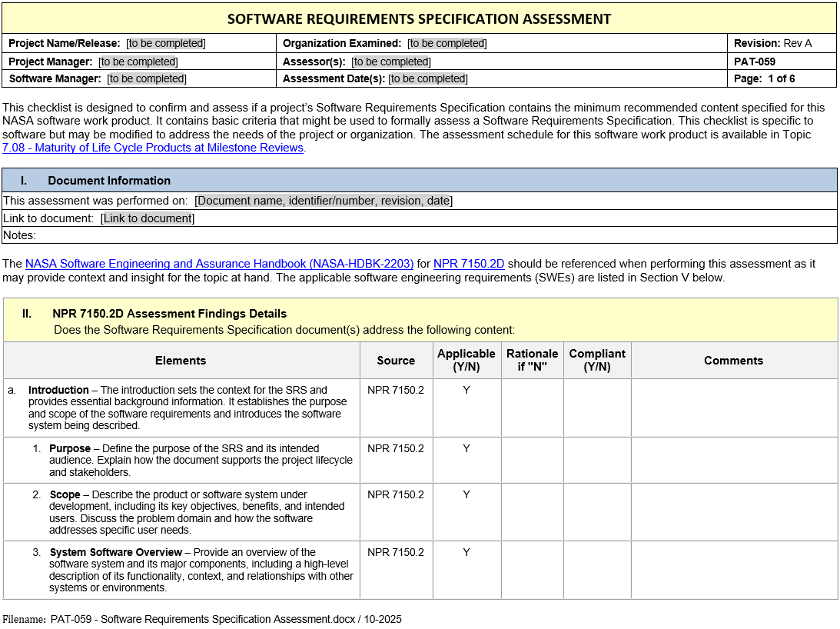Click the document name, identifier/number placeholder
Viewport: 840px width, 629px height.
coord(324,201)
